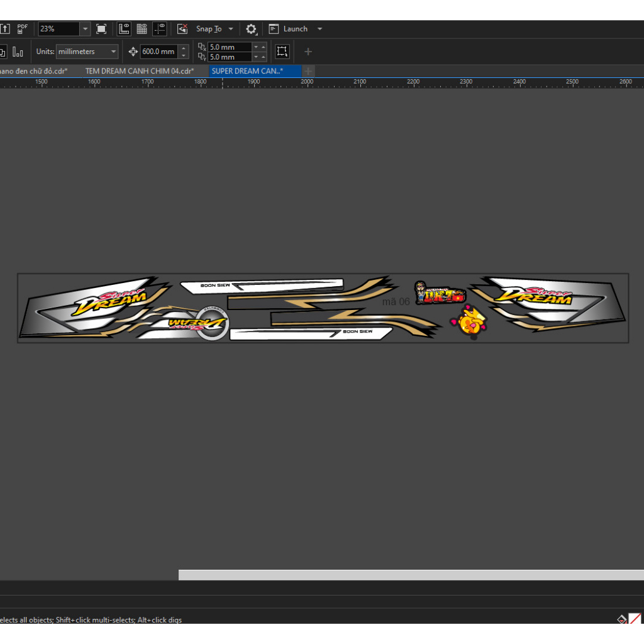Screen dimensions: 644x644
Task: Click the full-screen preview icon
Action: (x=101, y=29)
